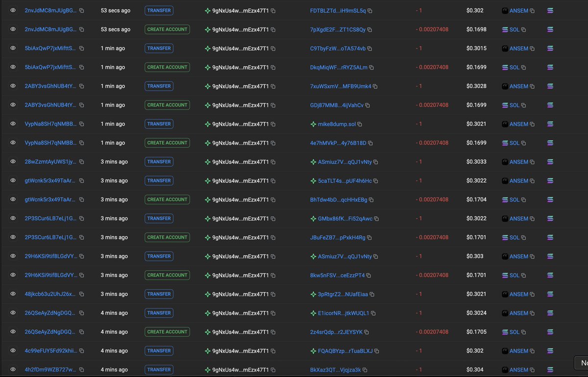This screenshot has height=377, width=588.
Task: Toggle eye icon in FDTBLZTd...iH9mSL5q row
Action: 13,10
